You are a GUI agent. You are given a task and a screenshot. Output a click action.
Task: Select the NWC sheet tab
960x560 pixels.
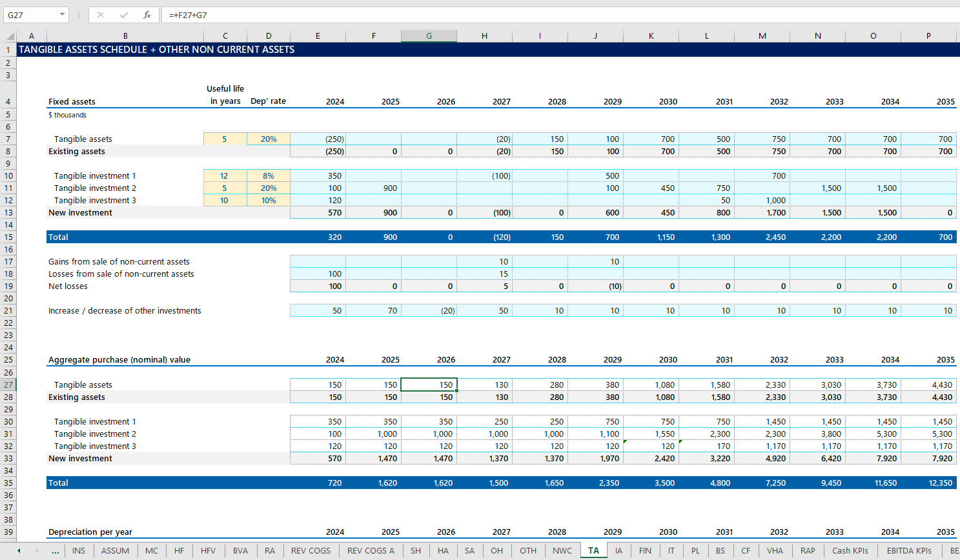click(x=562, y=551)
